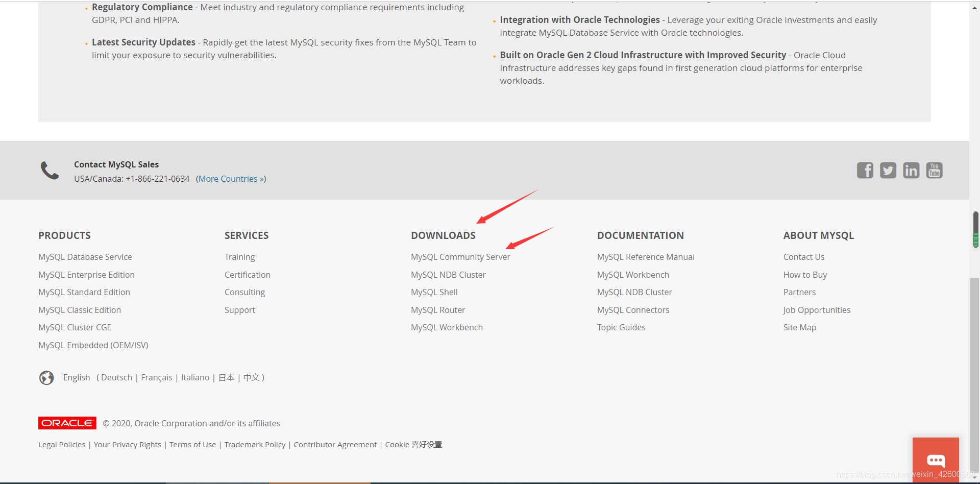Click the Oracle copyright notice text
980x484 pixels.
191,423
